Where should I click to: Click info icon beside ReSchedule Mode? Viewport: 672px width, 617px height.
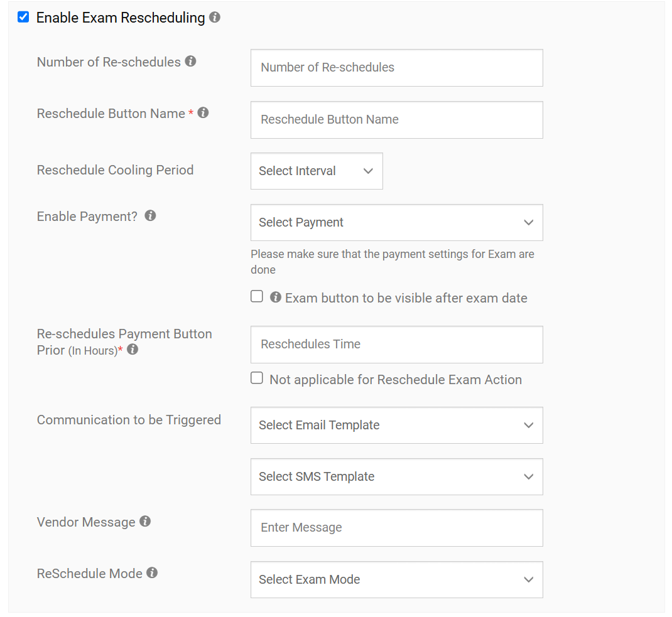[x=152, y=572]
